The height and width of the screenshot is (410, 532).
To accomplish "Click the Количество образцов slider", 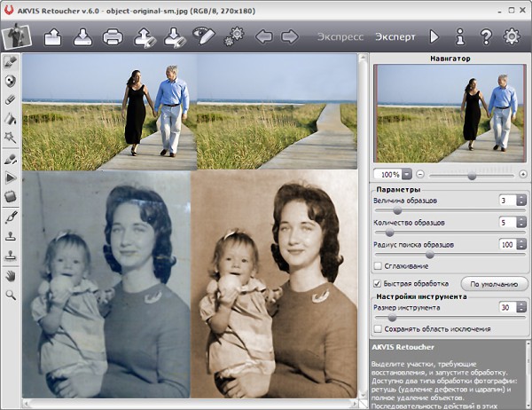I will [450, 233].
